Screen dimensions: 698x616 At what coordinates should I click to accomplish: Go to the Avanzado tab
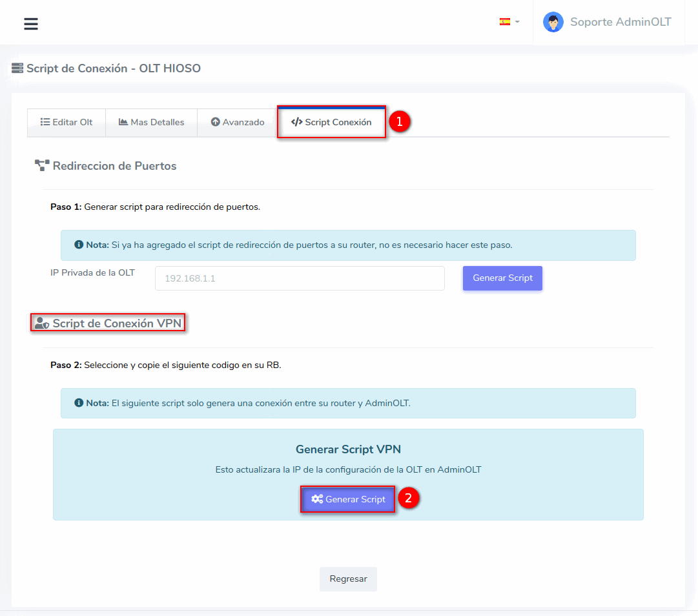(x=238, y=123)
